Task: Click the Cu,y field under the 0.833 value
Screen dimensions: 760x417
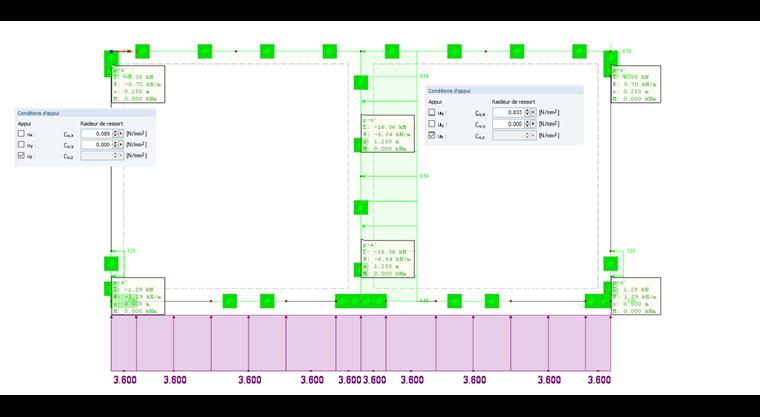Action: tap(508, 124)
